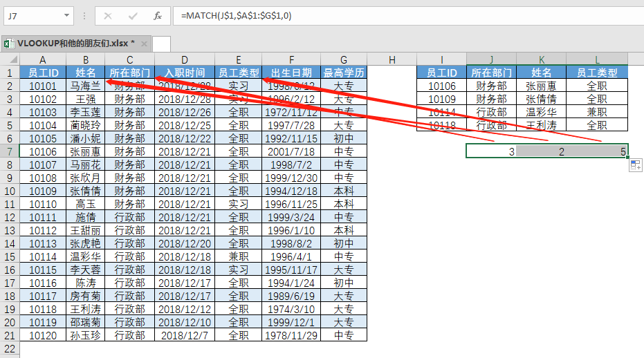Close the VLOOKUP和他的朋友们.xlsx tab
Screen dimensions: 644x358
(144, 44)
